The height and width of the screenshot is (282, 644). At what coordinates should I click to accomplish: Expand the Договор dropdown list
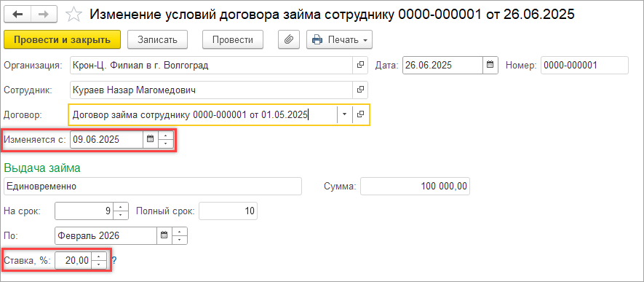coord(345,114)
